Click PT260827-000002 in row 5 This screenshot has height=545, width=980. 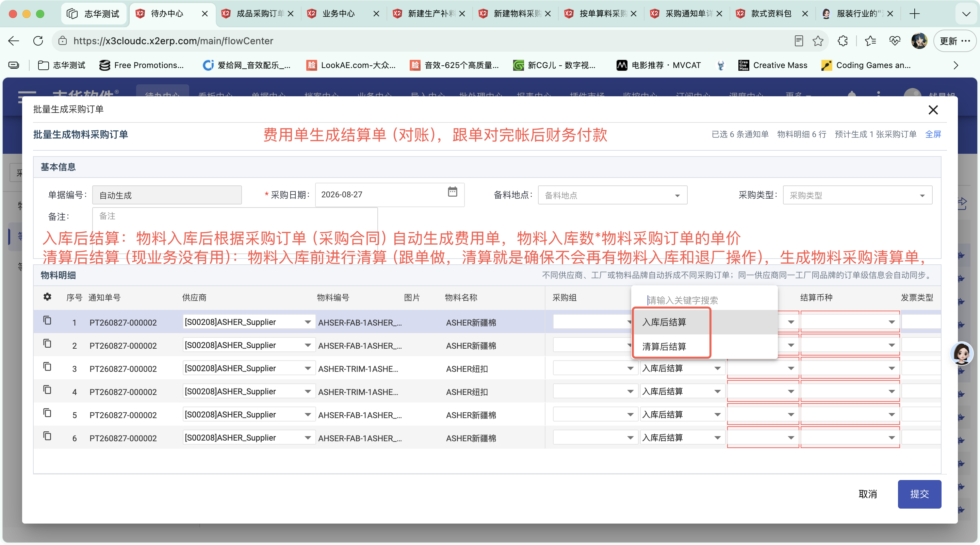(123, 415)
